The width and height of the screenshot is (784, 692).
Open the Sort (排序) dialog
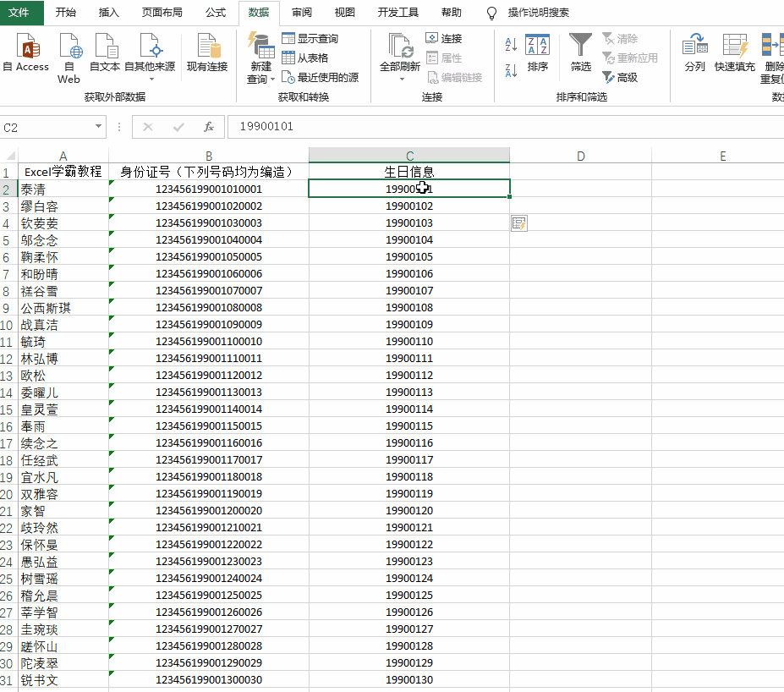tap(538, 52)
